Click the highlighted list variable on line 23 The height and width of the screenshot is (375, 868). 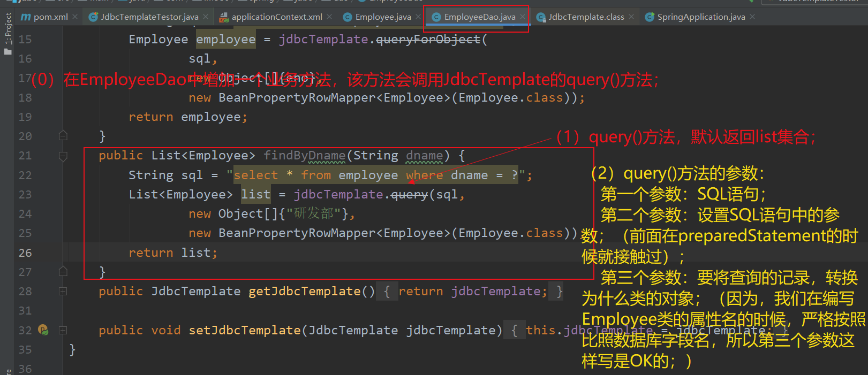(x=255, y=195)
